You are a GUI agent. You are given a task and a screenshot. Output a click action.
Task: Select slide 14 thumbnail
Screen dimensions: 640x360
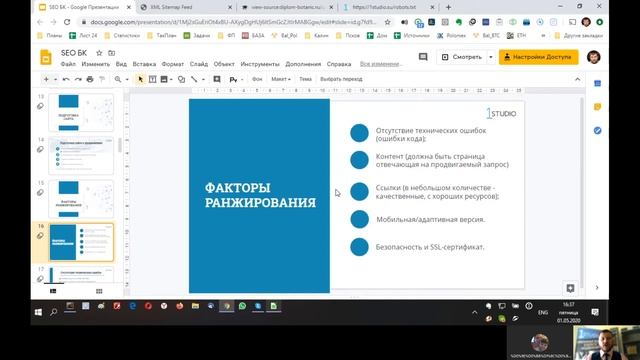pos(81,156)
